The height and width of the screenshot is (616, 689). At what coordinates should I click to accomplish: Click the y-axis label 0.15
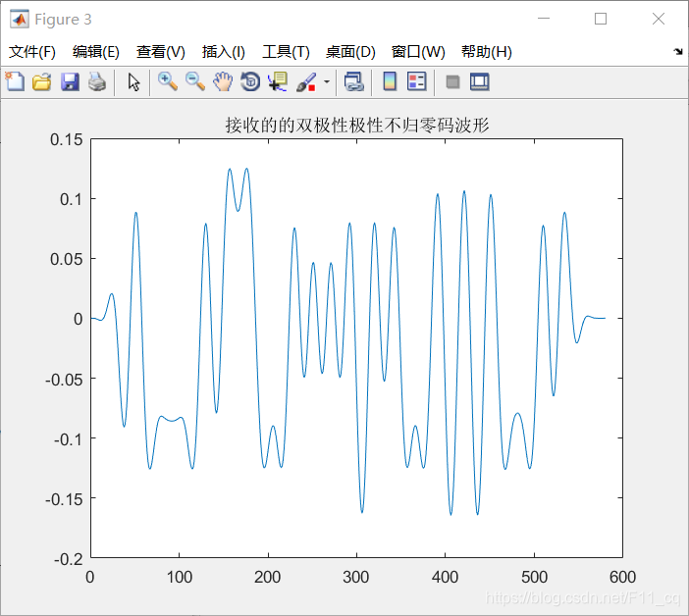[x=66, y=139]
